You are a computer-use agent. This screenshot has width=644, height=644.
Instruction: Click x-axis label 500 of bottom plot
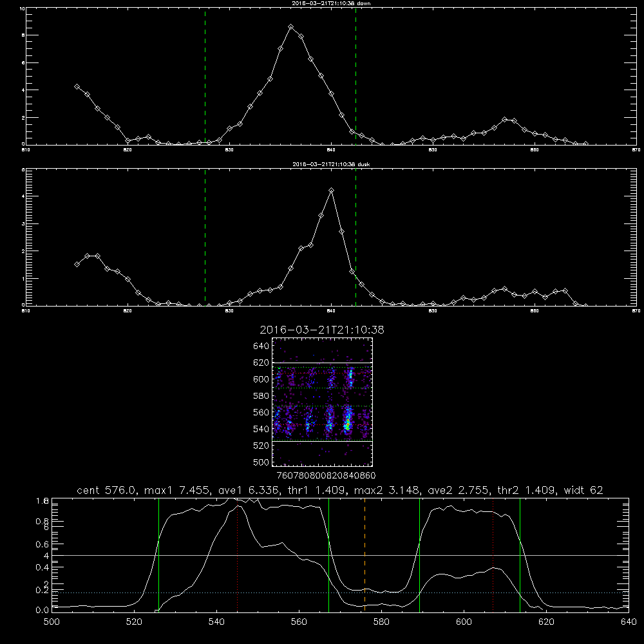click(x=52, y=622)
